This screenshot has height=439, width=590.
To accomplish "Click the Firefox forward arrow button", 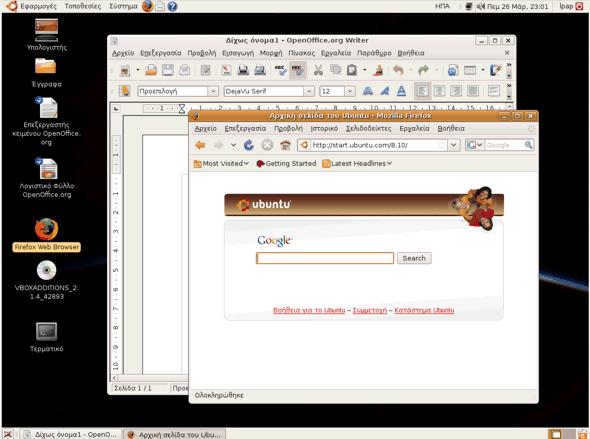I will click(218, 145).
